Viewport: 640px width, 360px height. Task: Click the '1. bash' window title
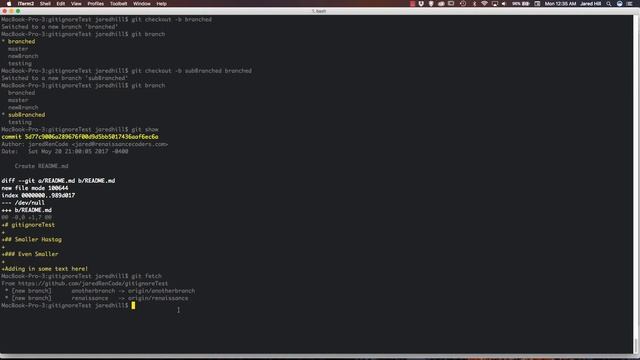(319, 11)
